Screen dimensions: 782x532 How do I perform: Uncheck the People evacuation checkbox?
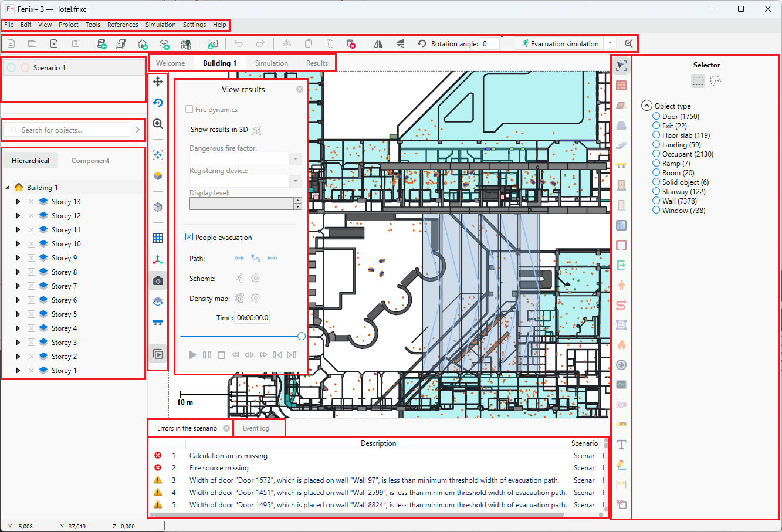(x=189, y=237)
